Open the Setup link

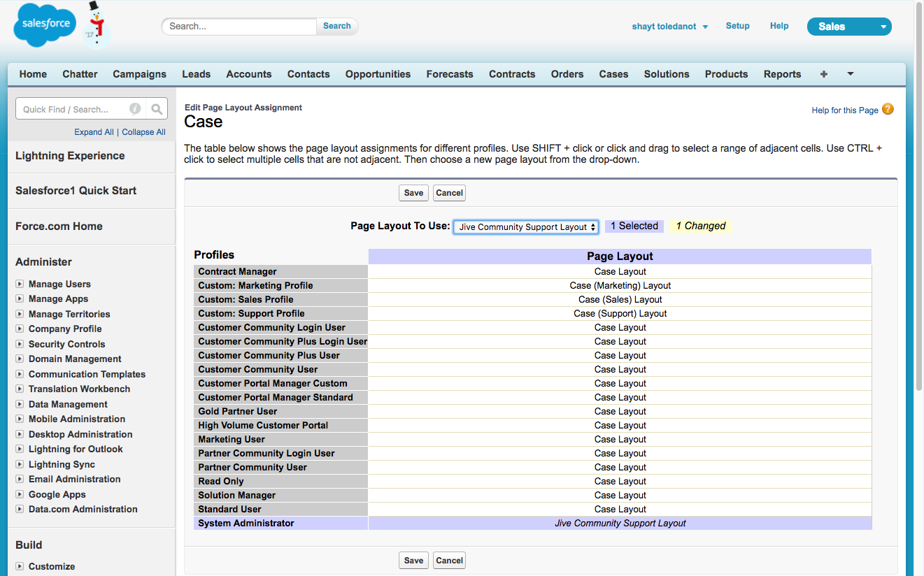737,26
